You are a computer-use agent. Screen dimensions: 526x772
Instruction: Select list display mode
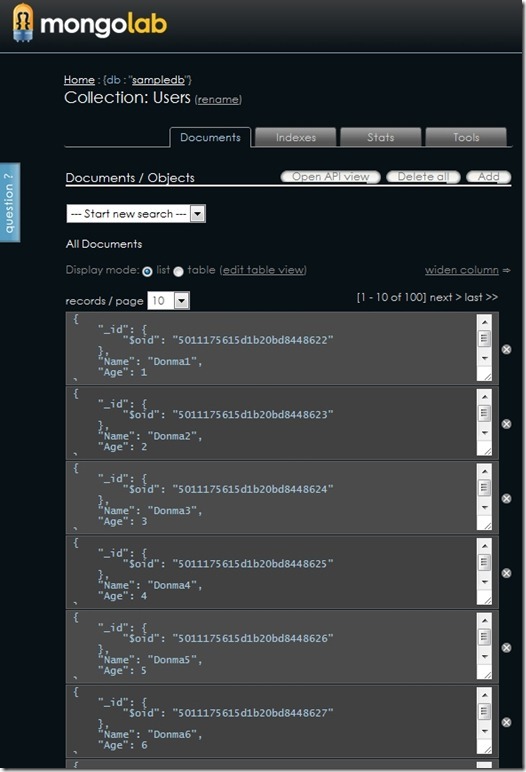point(147,271)
